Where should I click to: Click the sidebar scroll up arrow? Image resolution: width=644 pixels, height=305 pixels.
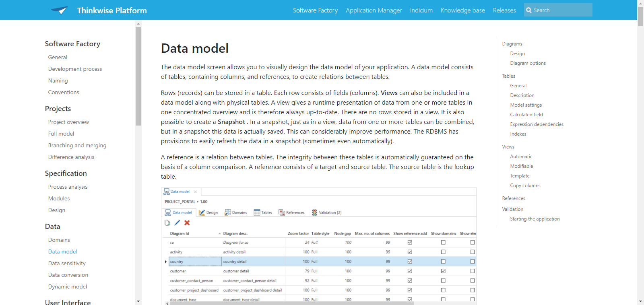(x=138, y=24)
